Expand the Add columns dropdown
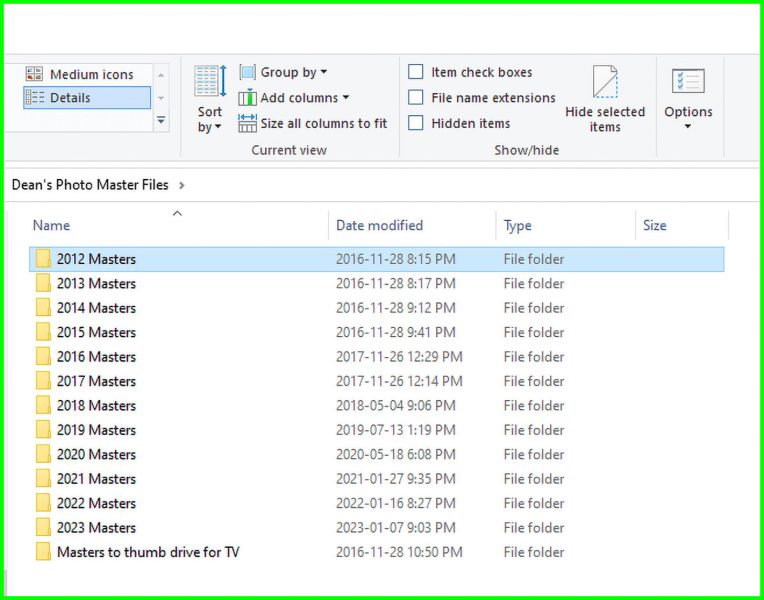 click(x=304, y=98)
